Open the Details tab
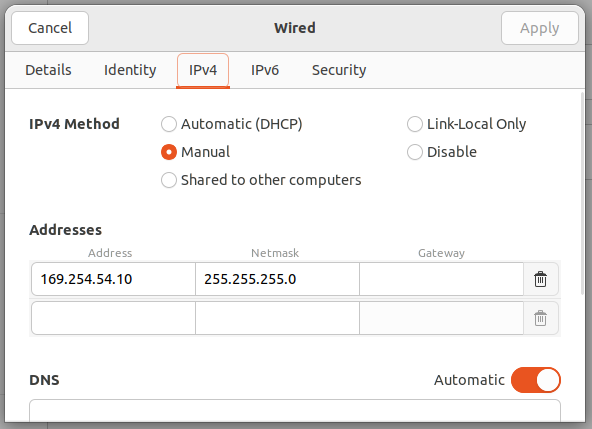The image size is (592, 429). tap(48, 70)
